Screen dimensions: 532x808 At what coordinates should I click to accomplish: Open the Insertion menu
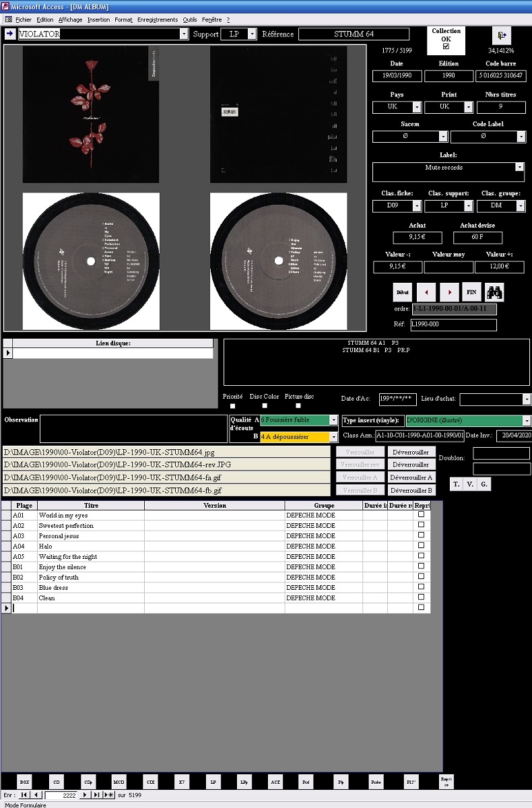coord(98,20)
